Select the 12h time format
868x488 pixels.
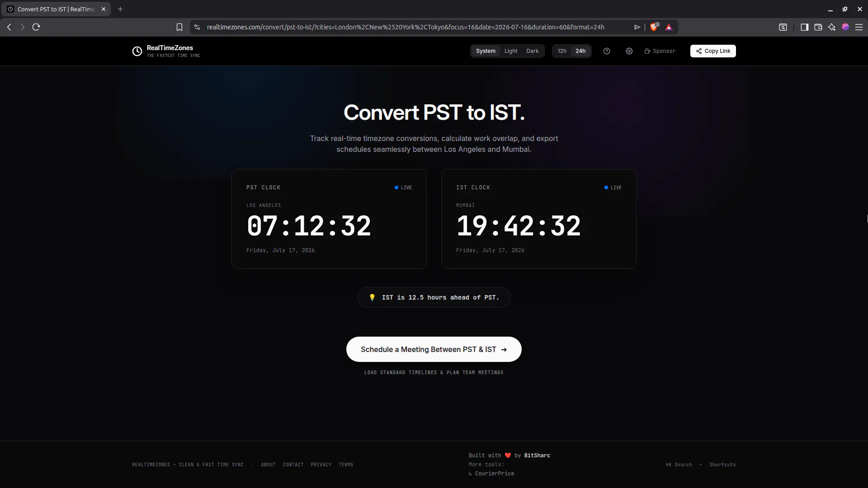[x=562, y=51]
